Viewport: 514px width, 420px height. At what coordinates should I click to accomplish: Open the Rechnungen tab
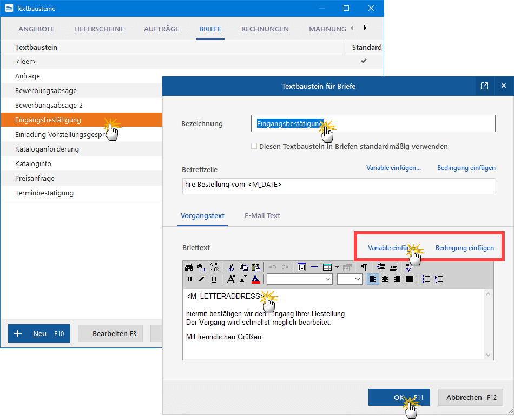pos(265,29)
